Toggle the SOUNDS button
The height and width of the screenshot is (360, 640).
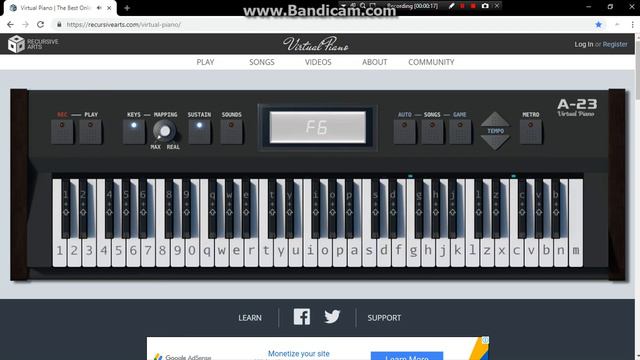pos(231,131)
